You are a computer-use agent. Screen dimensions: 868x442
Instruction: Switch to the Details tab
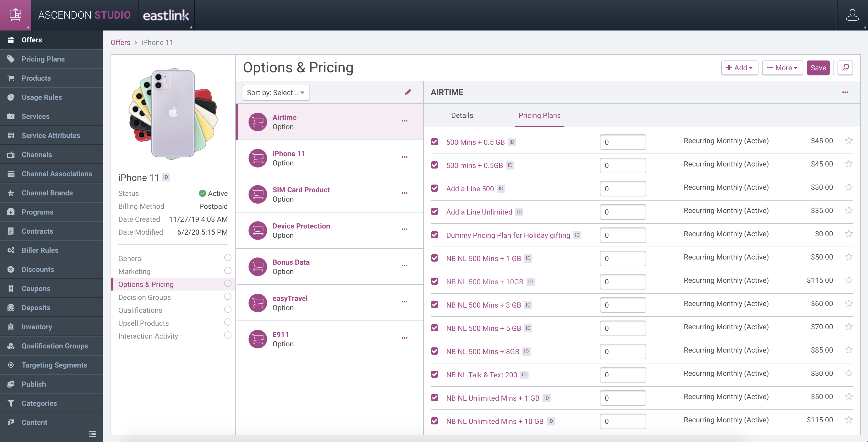coord(462,115)
